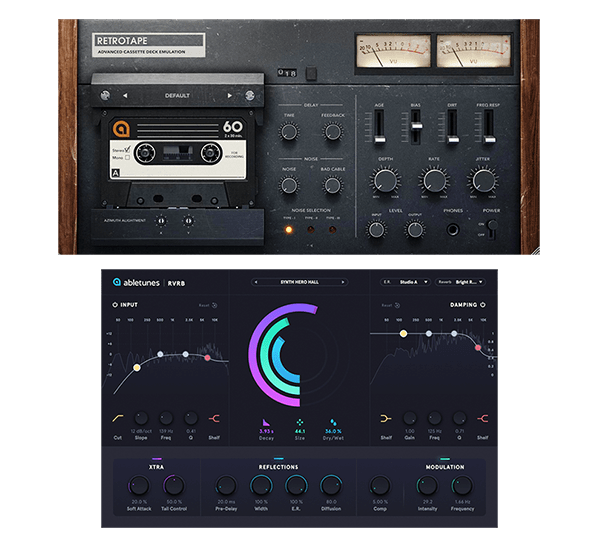The image size is (600, 543).
Task: Select the yellow Damping curve node
Action: [403, 334]
